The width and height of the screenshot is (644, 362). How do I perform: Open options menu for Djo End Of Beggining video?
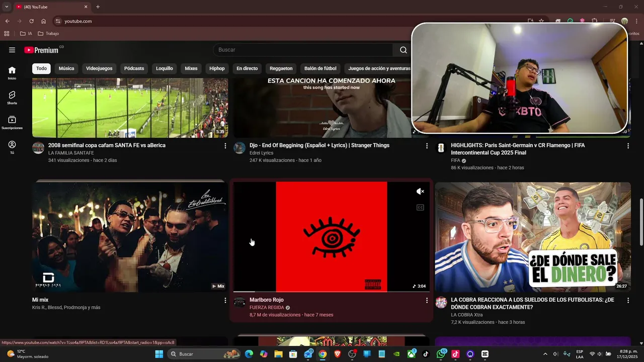click(x=427, y=146)
